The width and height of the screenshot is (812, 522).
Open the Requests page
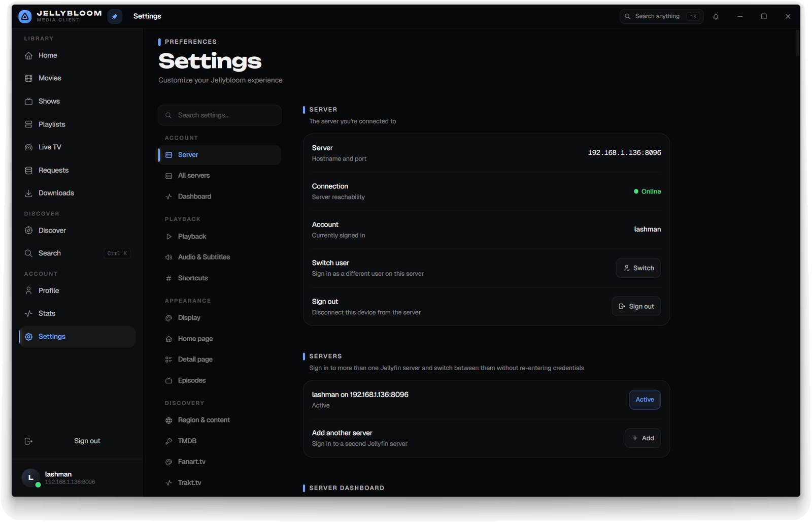coord(77,171)
